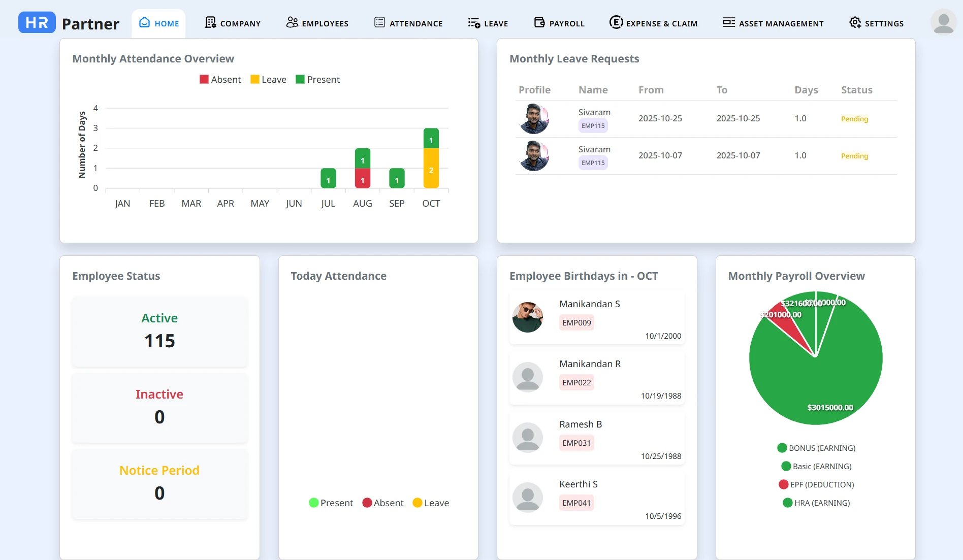The image size is (963, 560).
Task: Click the HR Partner logo icon
Action: coord(37,23)
